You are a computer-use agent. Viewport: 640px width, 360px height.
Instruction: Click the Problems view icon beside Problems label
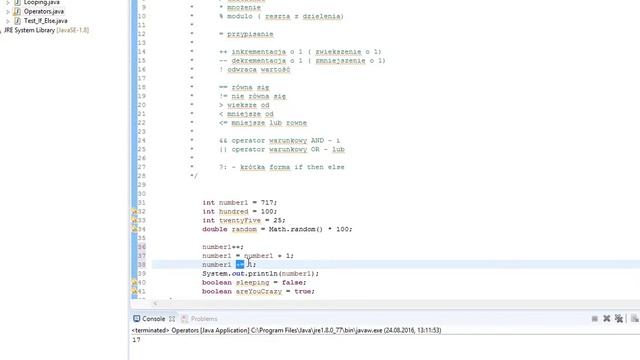(x=185, y=319)
